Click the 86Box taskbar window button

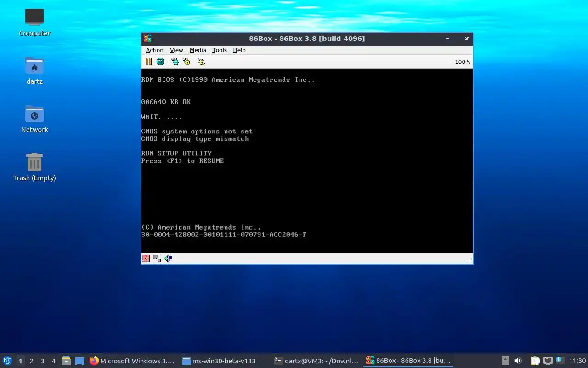tap(408, 361)
